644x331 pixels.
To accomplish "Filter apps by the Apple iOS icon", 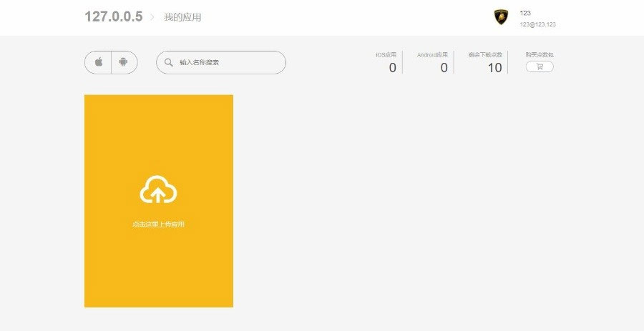I will click(98, 62).
